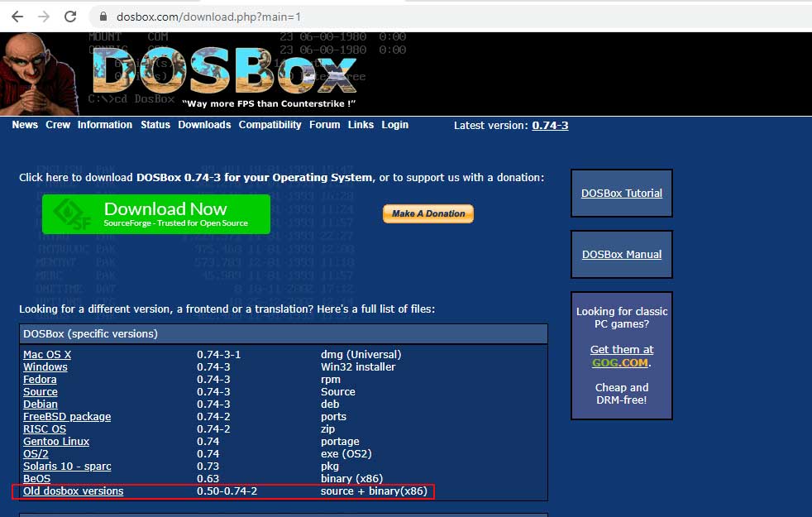This screenshot has height=517, width=812.
Task: Open the Compatibility menu item
Action: coord(270,125)
